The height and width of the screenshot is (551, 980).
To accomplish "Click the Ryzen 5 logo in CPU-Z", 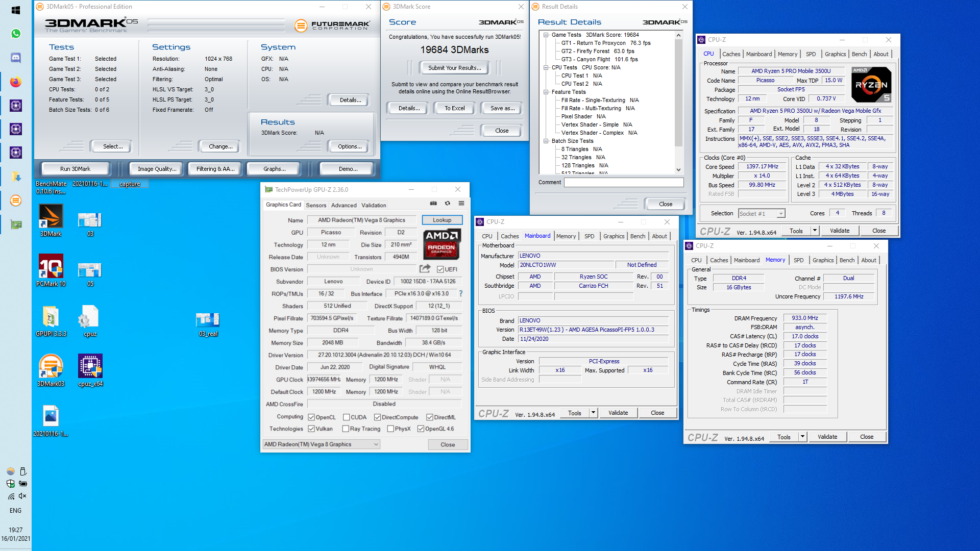I will (871, 85).
